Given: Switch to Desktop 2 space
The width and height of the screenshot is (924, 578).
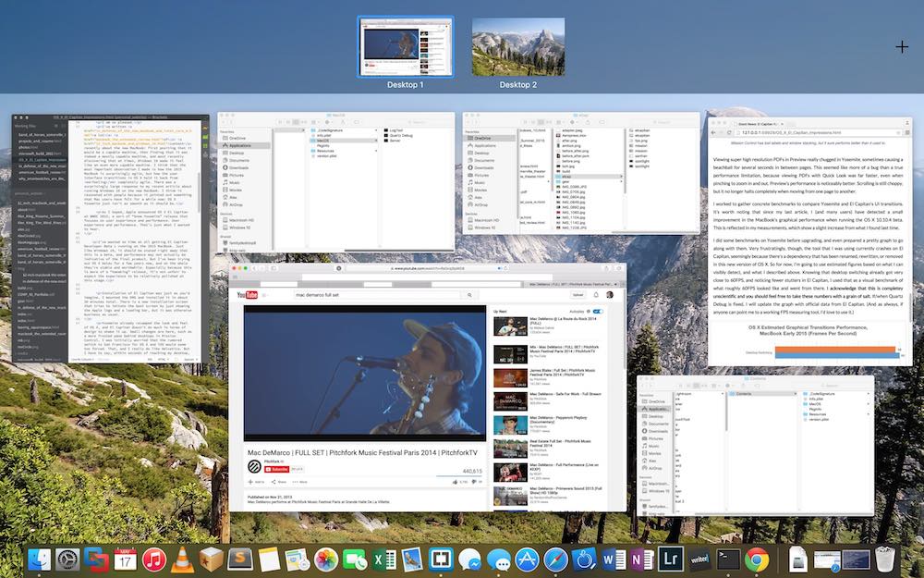Looking at the screenshot, I should [x=517, y=47].
